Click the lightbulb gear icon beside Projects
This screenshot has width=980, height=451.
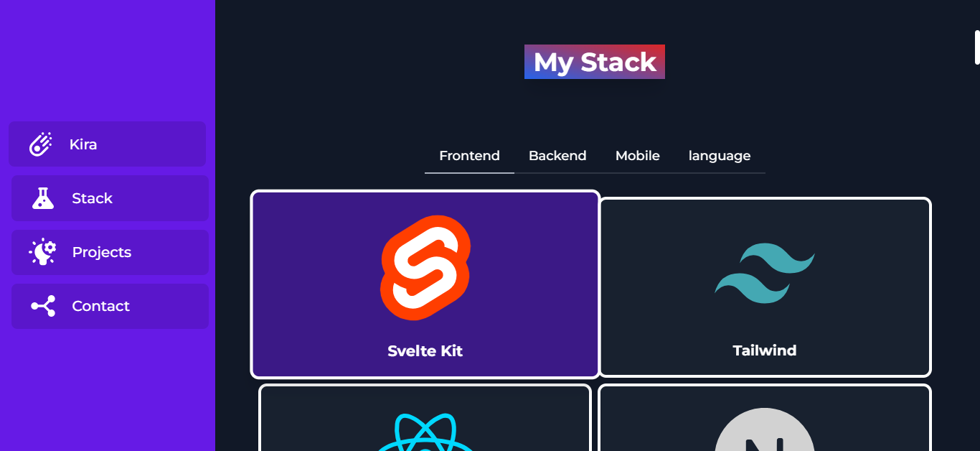tap(42, 252)
